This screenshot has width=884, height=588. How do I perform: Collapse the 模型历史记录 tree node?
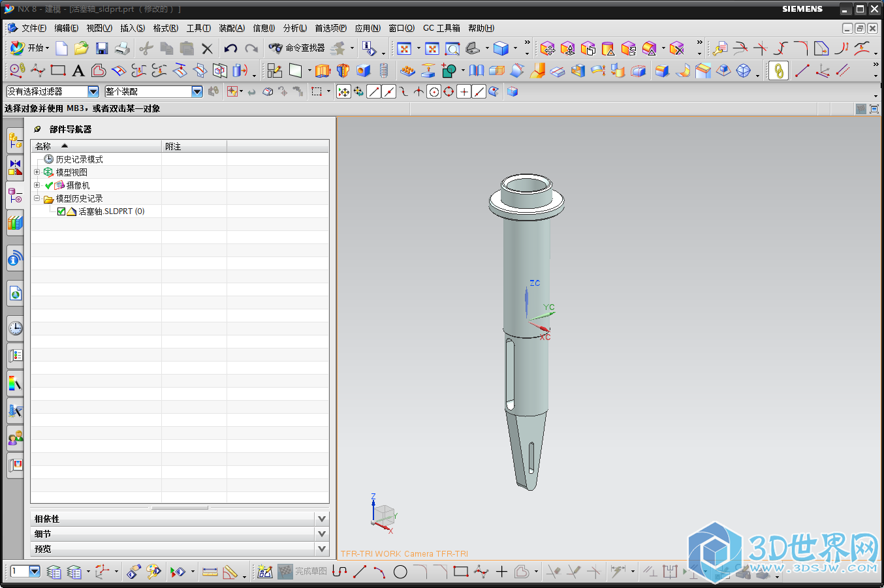click(37, 198)
